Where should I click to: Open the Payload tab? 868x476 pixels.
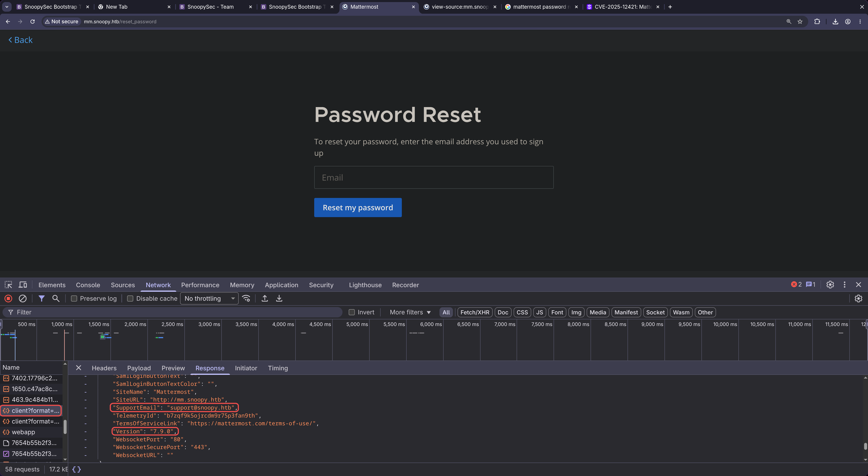point(139,368)
